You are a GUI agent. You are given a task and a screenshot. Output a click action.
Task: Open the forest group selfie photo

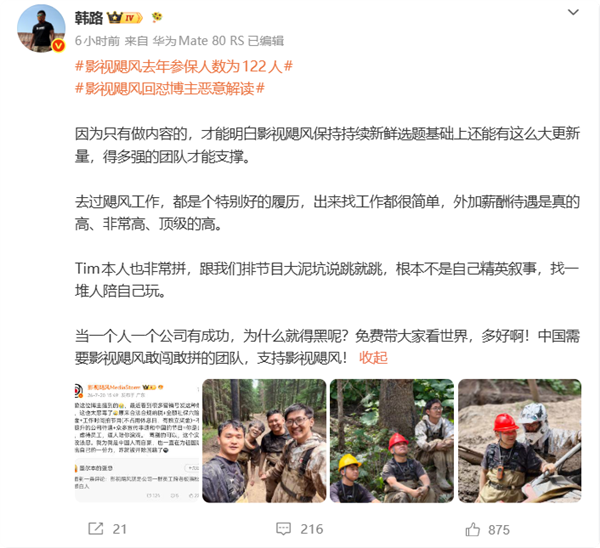[x=264, y=440]
